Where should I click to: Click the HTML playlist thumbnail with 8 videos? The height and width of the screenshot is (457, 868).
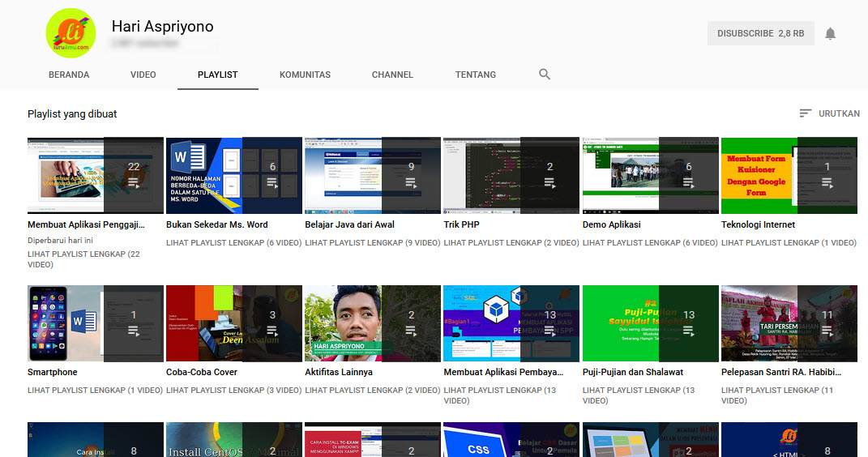789,440
